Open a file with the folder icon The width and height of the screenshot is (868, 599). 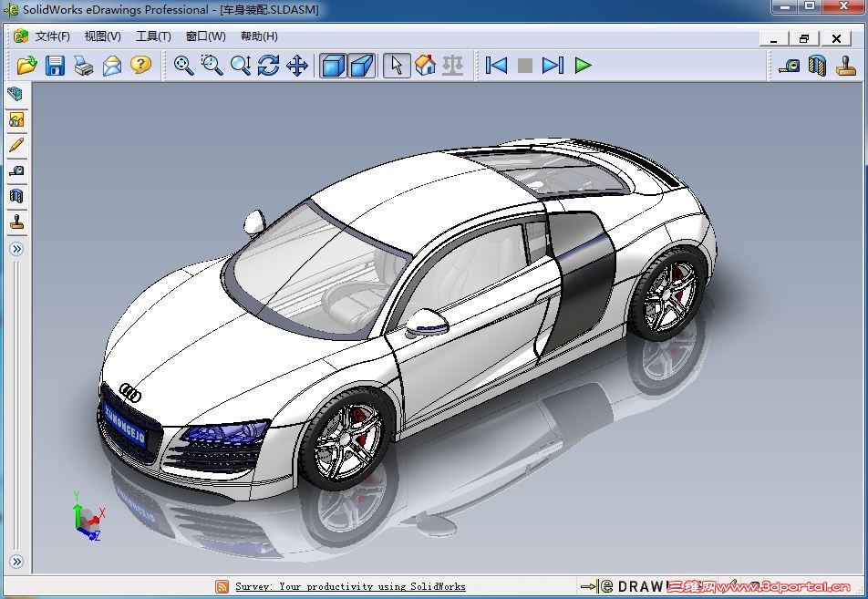[x=26, y=66]
